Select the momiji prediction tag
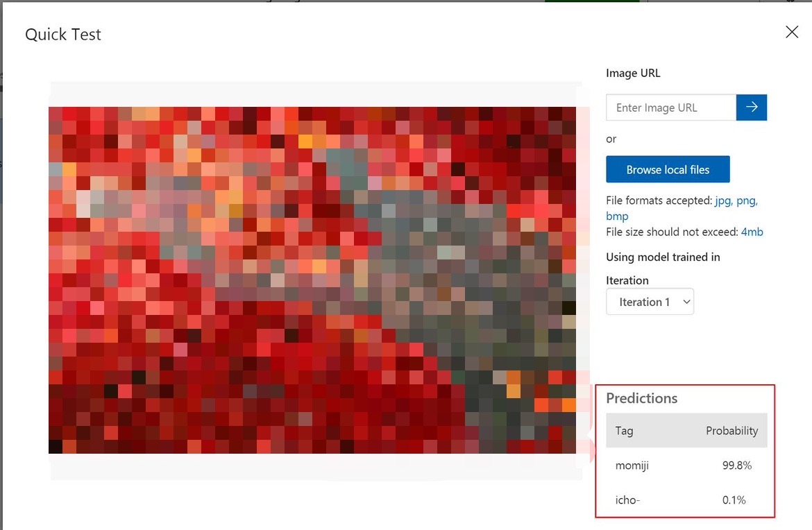Screen dimensions: 812x530 [632, 465]
